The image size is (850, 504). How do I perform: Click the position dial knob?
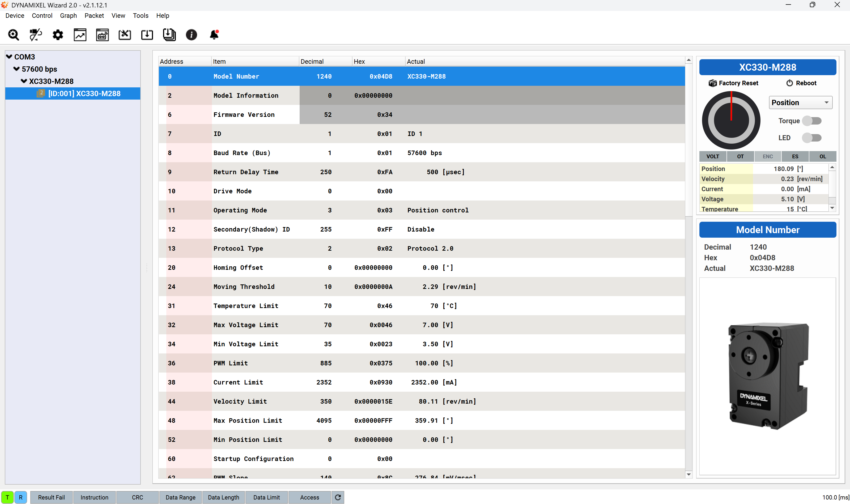tap(731, 120)
